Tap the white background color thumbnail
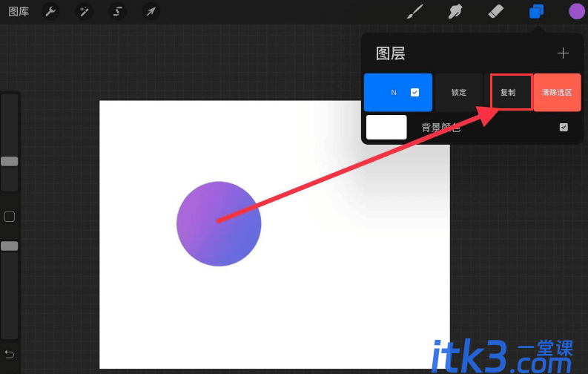The width and height of the screenshot is (588, 374). pyautogui.click(x=386, y=127)
